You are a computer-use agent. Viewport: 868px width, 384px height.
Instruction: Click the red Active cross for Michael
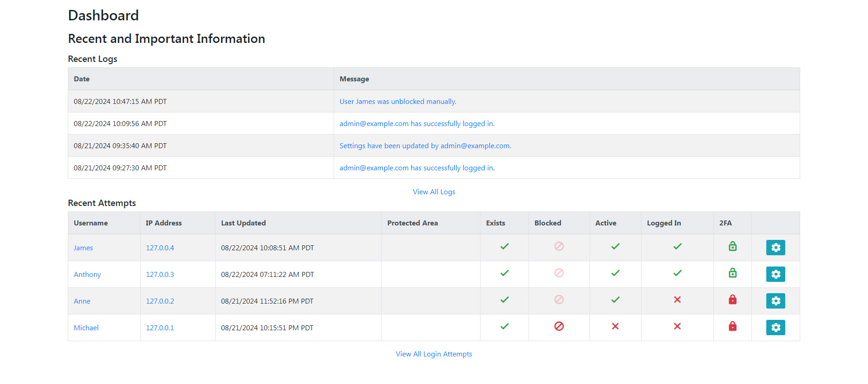(615, 326)
